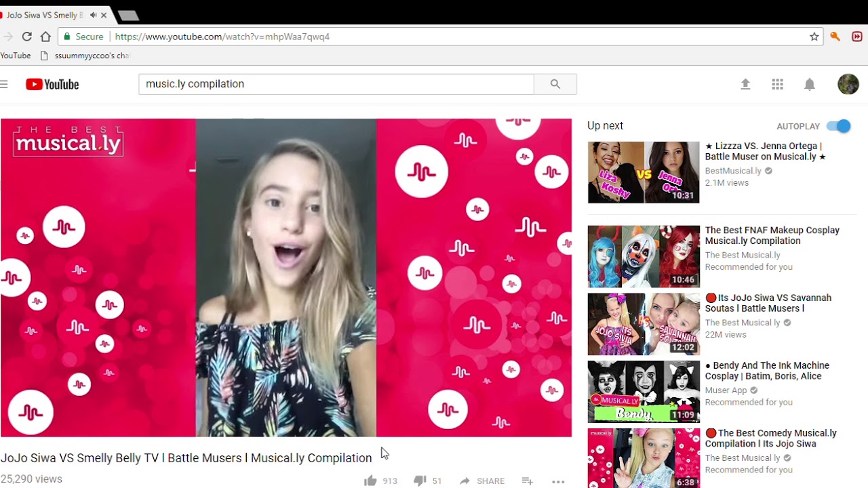The width and height of the screenshot is (868, 488).
Task: Click title Bendy And The Ink Machine Cosplay
Action: [767, 371]
